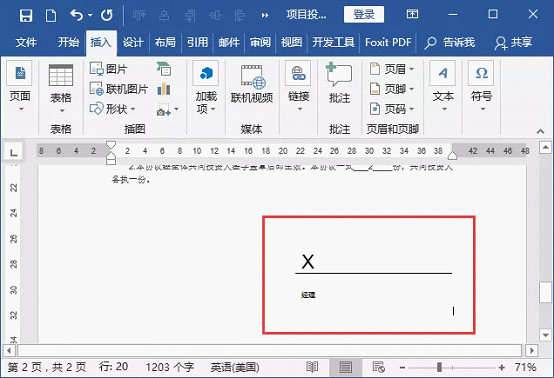Screen dimensions: 554x378
Task: Add a new comment (批注)
Action: point(339,84)
